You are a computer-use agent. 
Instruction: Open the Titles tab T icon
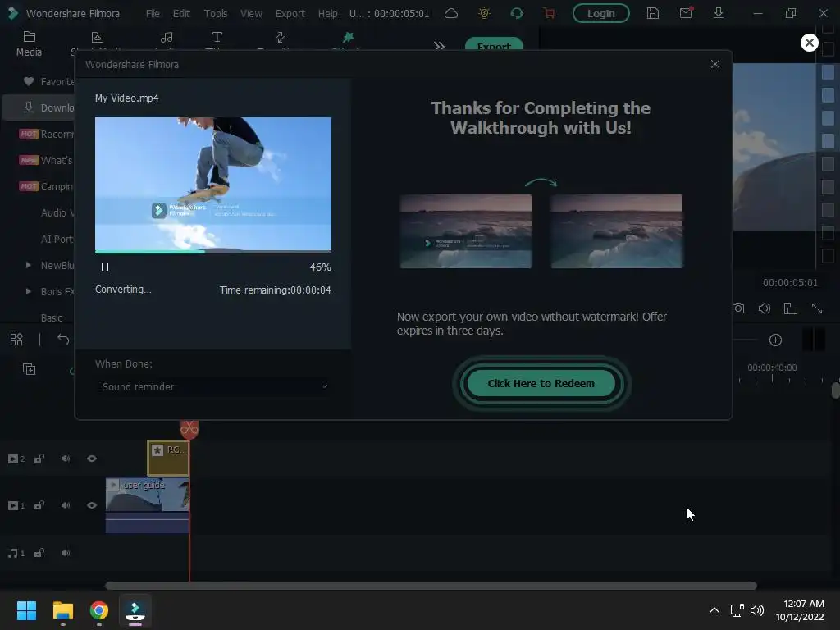click(217, 37)
